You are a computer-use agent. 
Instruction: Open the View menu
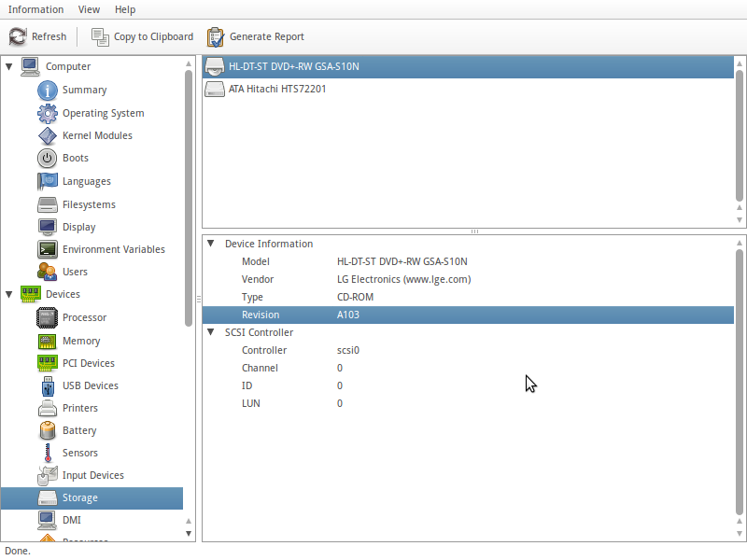point(89,9)
